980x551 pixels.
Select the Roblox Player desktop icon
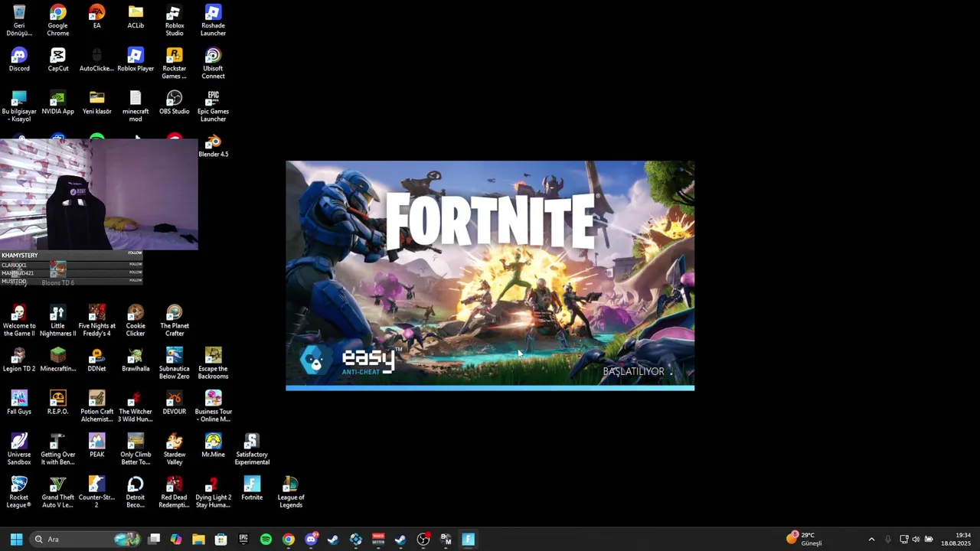tap(136, 60)
